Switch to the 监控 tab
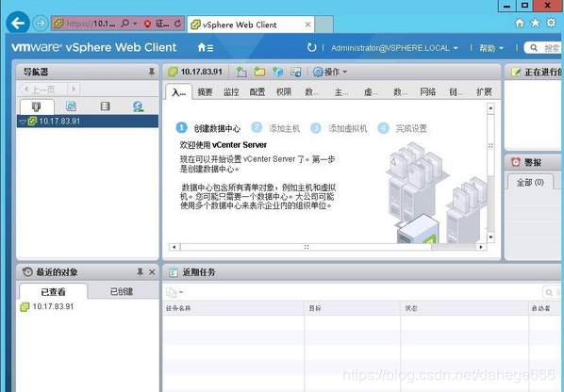564x392 pixels. pyautogui.click(x=231, y=92)
